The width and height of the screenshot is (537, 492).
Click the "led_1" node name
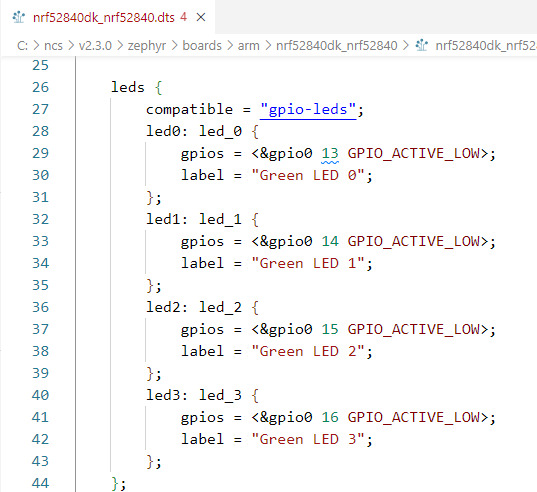click(x=221, y=219)
